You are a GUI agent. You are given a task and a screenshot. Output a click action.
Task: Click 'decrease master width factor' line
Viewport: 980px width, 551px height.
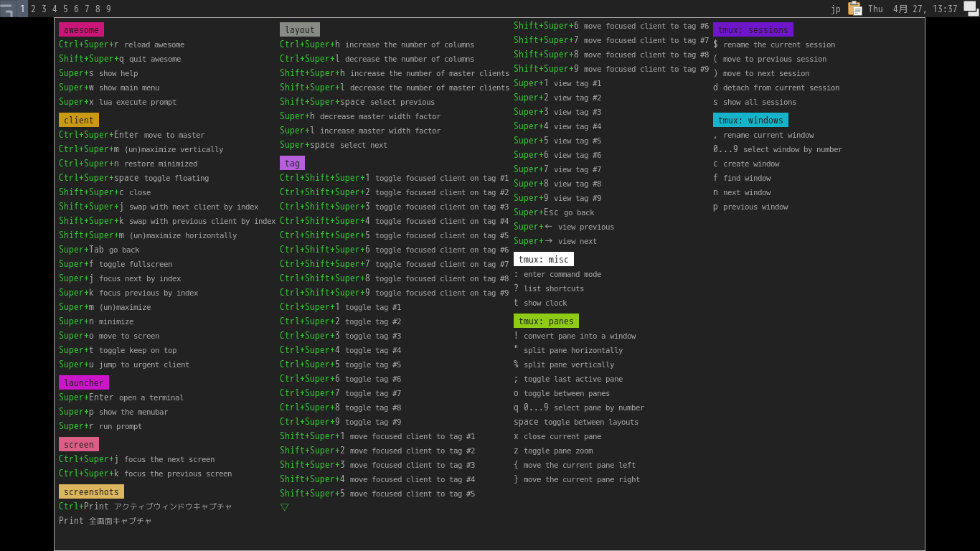click(x=360, y=116)
